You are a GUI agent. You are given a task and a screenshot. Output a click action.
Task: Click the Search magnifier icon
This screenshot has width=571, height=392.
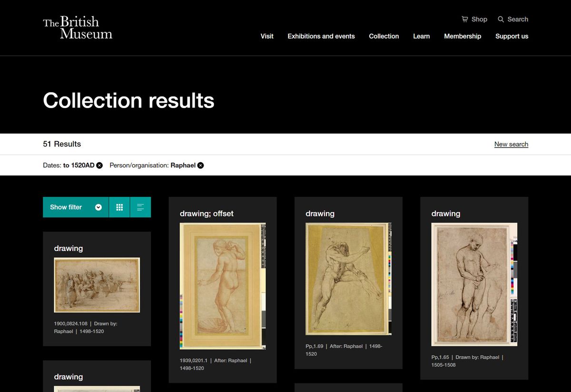(501, 19)
